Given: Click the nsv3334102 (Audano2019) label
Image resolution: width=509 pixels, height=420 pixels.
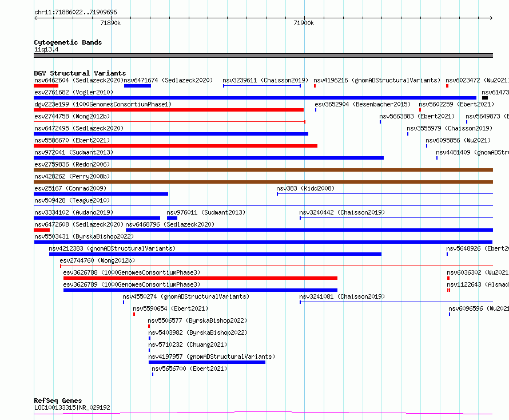Looking at the screenshot, I should coord(74,212).
